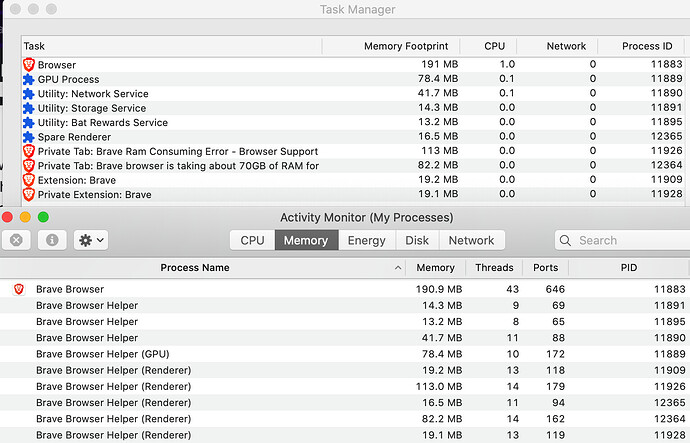This screenshot has width=690, height=443.
Task: Open the gear actions dropdown menu
Action: point(91,240)
